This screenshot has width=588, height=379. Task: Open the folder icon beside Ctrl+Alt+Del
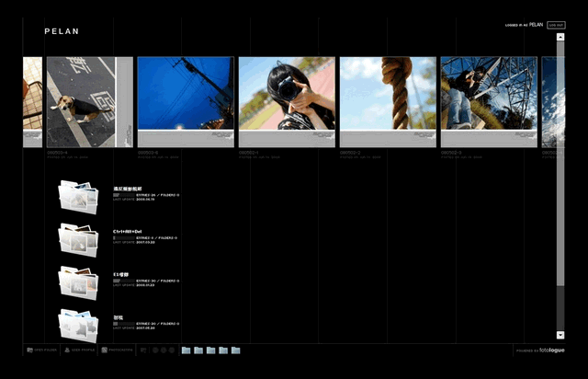[x=78, y=240]
